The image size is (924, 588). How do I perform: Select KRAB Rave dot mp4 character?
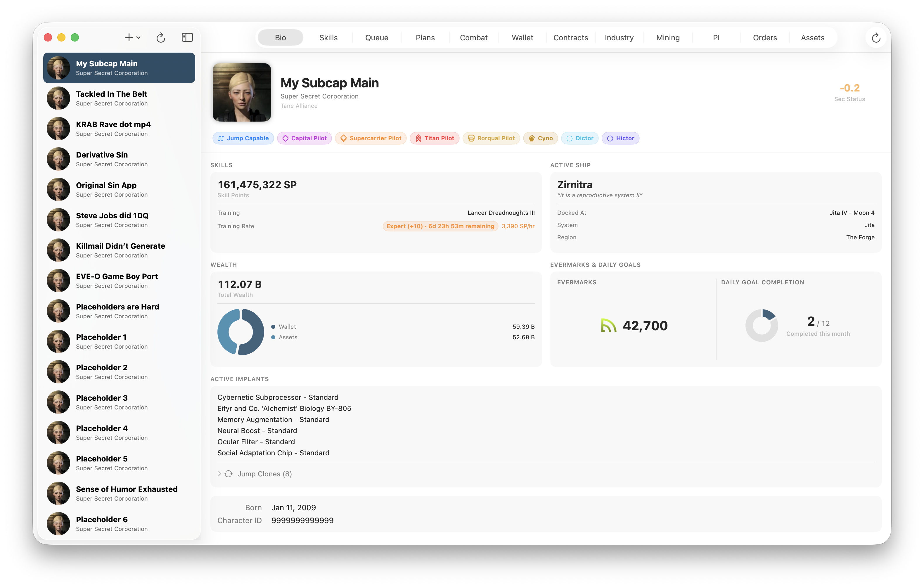(x=119, y=129)
